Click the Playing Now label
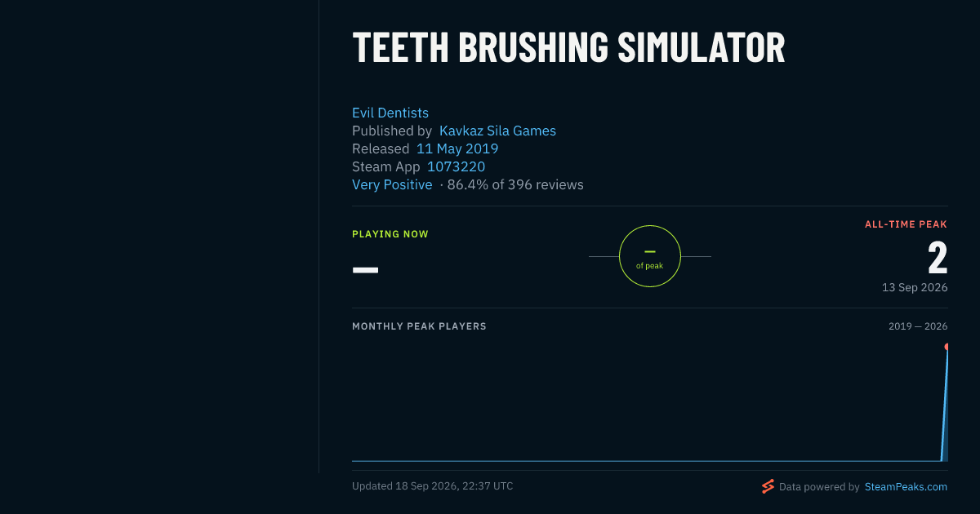Viewport: 980px width, 514px height. 390,234
